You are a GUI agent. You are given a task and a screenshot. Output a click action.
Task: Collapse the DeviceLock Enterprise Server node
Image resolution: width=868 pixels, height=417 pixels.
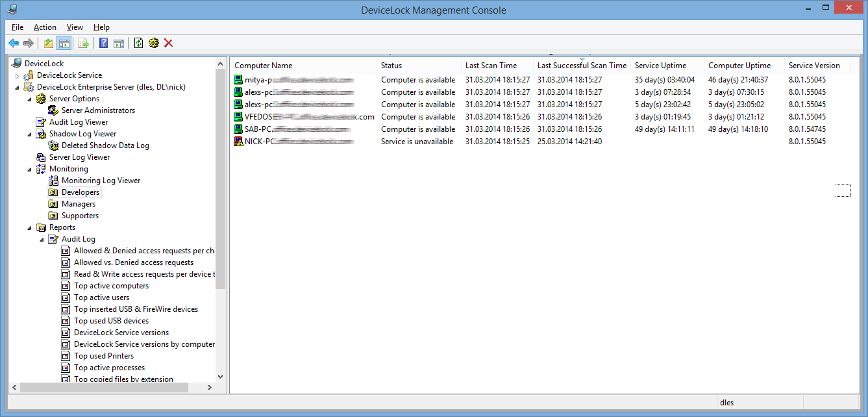pos(18,87)
